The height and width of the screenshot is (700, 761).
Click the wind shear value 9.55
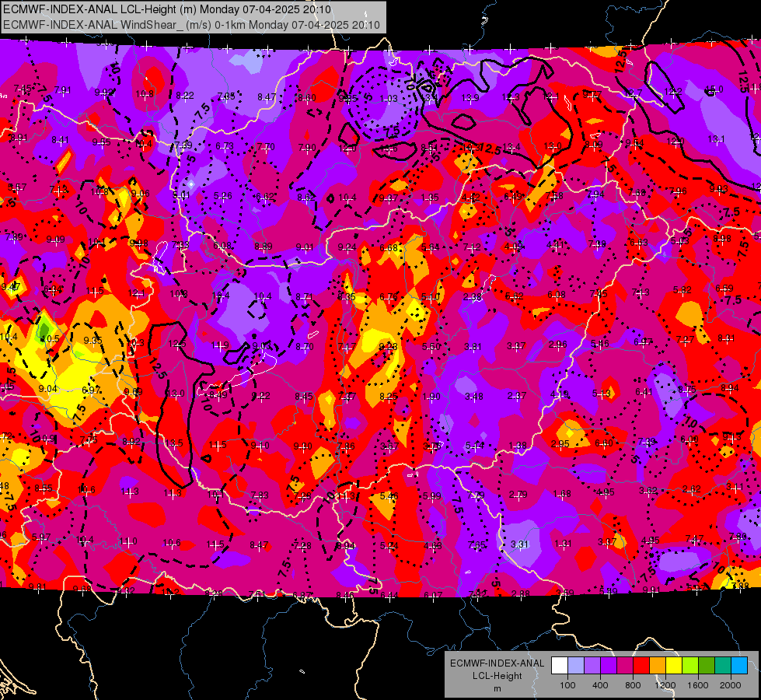point(101,142)
